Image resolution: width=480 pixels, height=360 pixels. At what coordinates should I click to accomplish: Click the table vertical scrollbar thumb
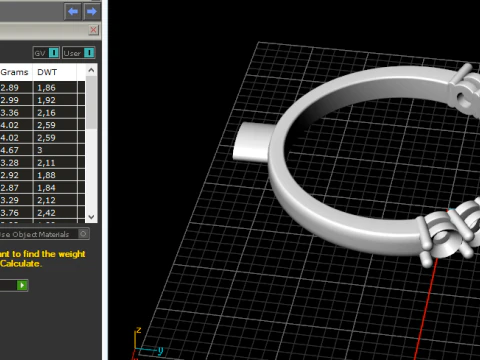tap(91, 103)
